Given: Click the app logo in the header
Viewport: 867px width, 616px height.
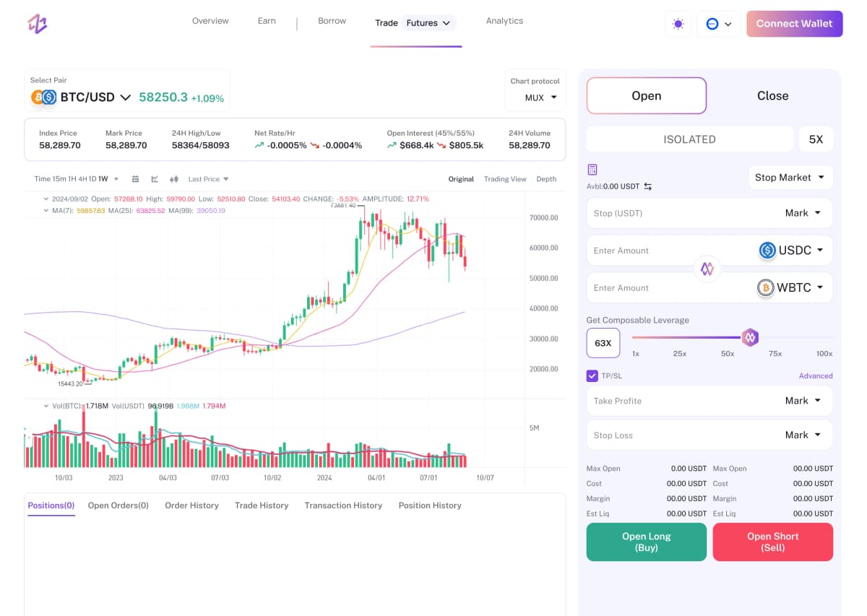Looking at the screenshot, I should coord(38,24).
